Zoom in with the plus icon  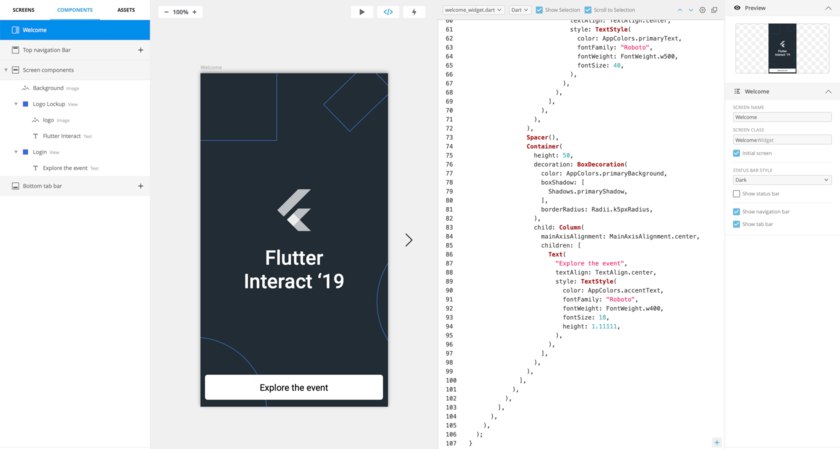tap(194, 12)
